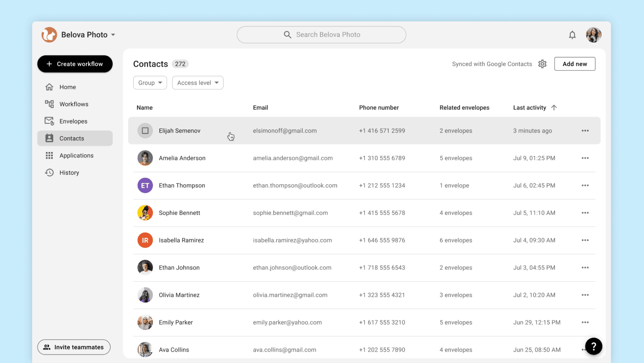Click the Olivia Martinez contact name
The width and height of the screenshot is (644, 363).
pos(179,295)
